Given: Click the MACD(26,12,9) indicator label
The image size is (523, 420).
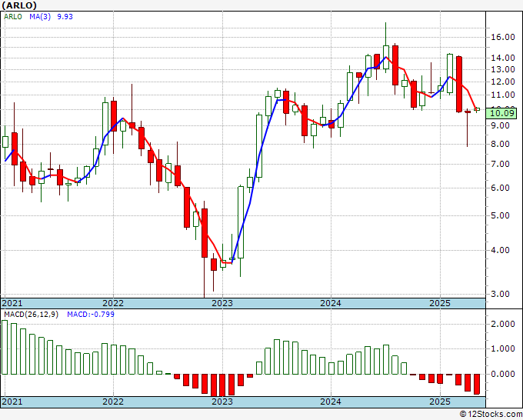Looking at the screenshot, I should (x=31, y=315).
